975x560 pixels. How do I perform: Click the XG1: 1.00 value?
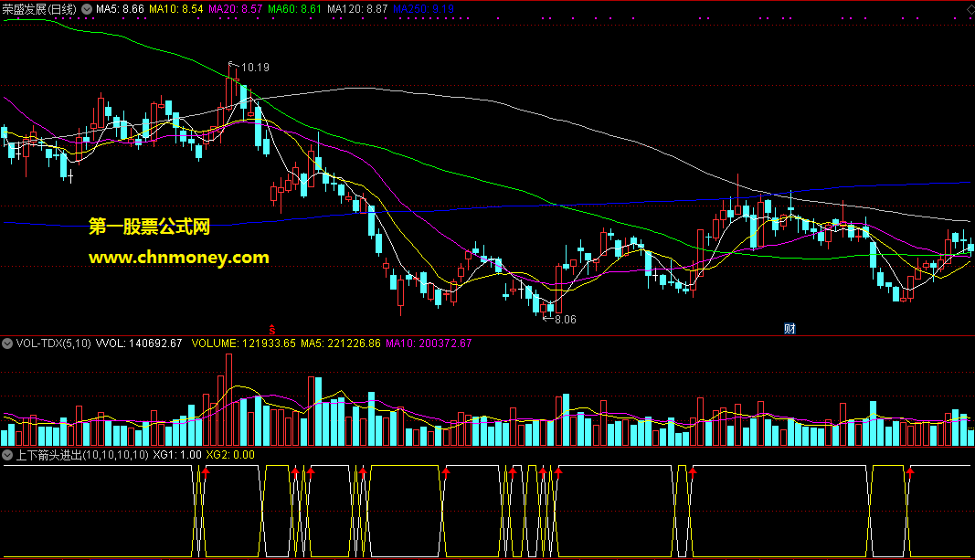(x=177, y=455)
